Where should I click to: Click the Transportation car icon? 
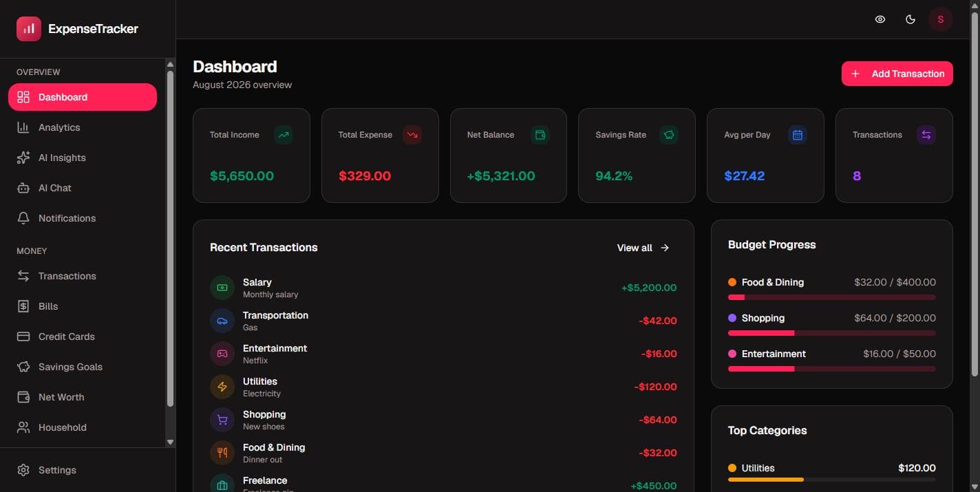(x=222, y=321)
